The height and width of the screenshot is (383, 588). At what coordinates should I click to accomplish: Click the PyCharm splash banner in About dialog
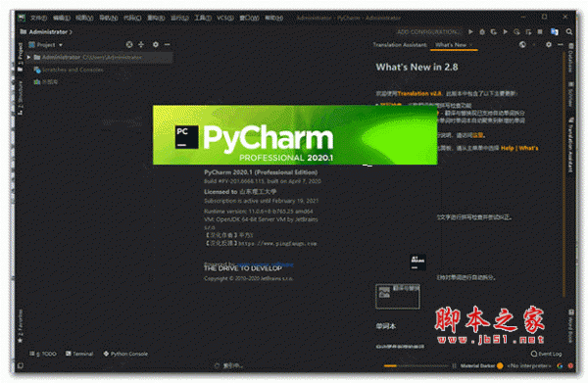click(295, 135)
